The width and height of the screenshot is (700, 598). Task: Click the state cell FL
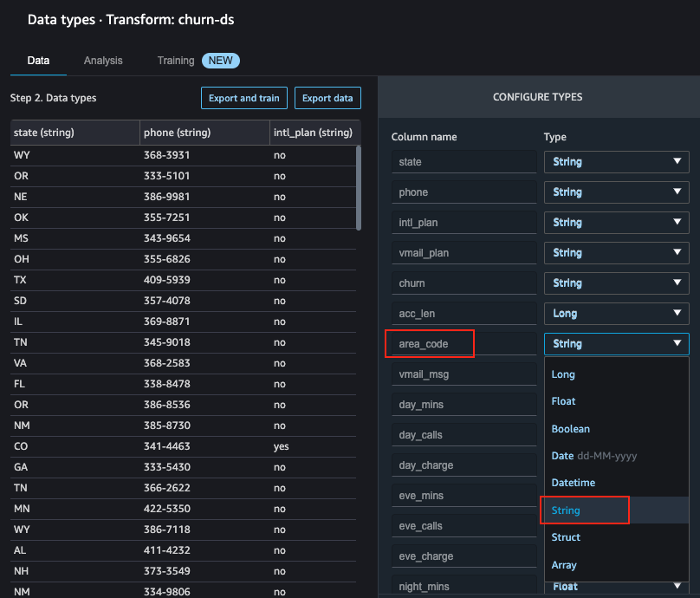tap(19, 384)
